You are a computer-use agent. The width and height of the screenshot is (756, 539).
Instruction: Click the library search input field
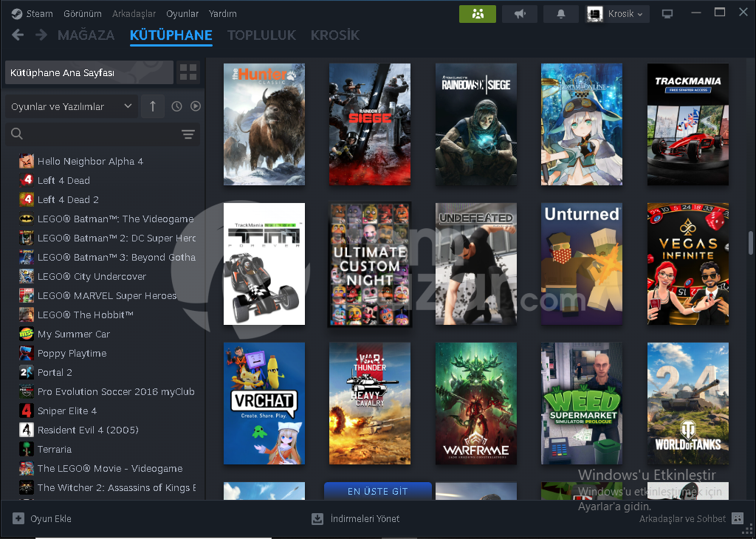click(102, 134)
